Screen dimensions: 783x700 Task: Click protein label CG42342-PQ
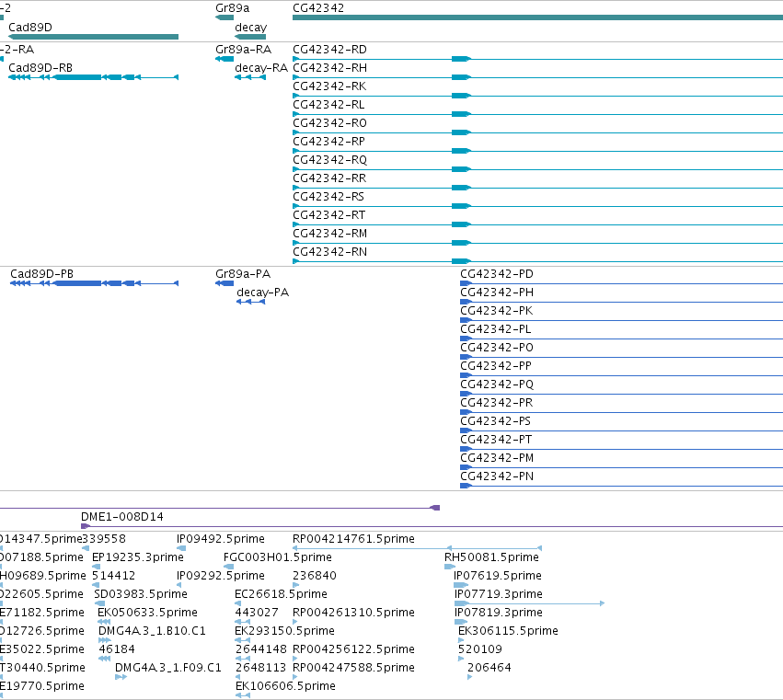tap(497, 384)
